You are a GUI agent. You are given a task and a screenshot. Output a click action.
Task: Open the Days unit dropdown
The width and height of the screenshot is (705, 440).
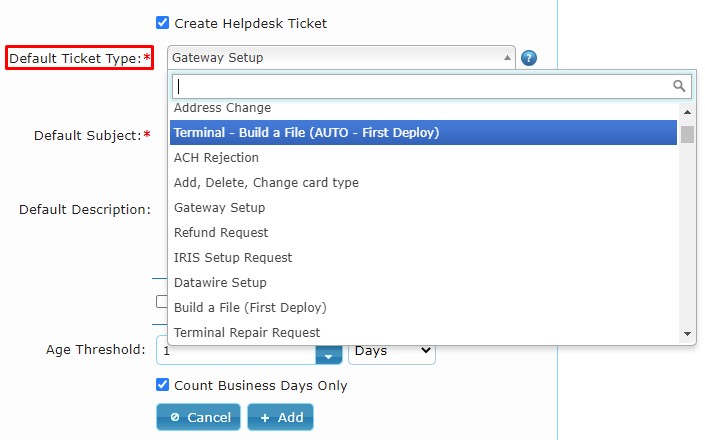pos(392,351)
